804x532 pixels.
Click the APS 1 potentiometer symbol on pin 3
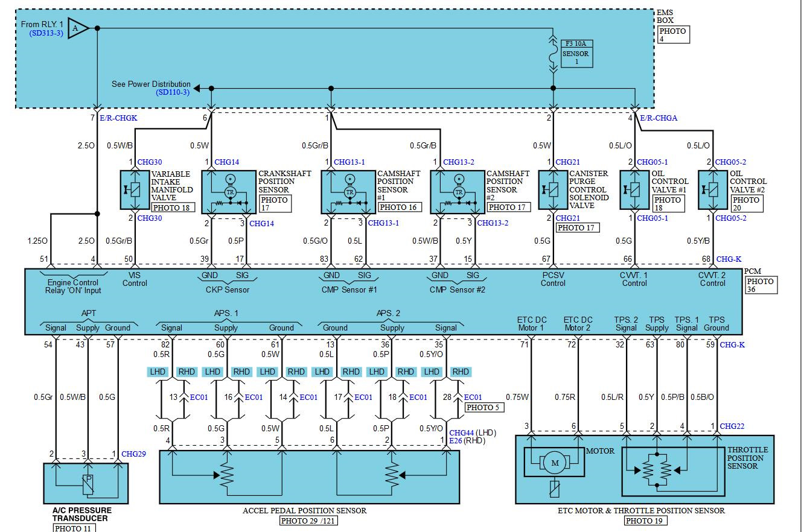[x=226, y=476]
